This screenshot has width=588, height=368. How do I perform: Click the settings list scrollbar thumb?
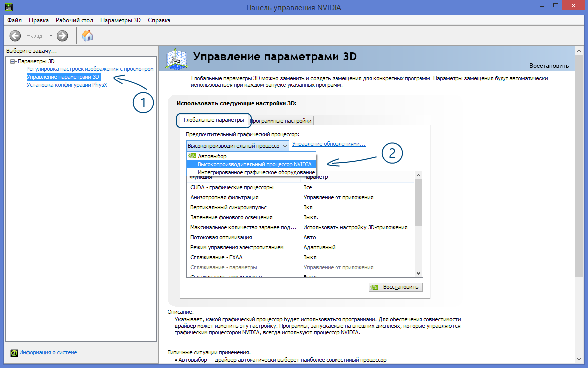[x=418, y=202]
